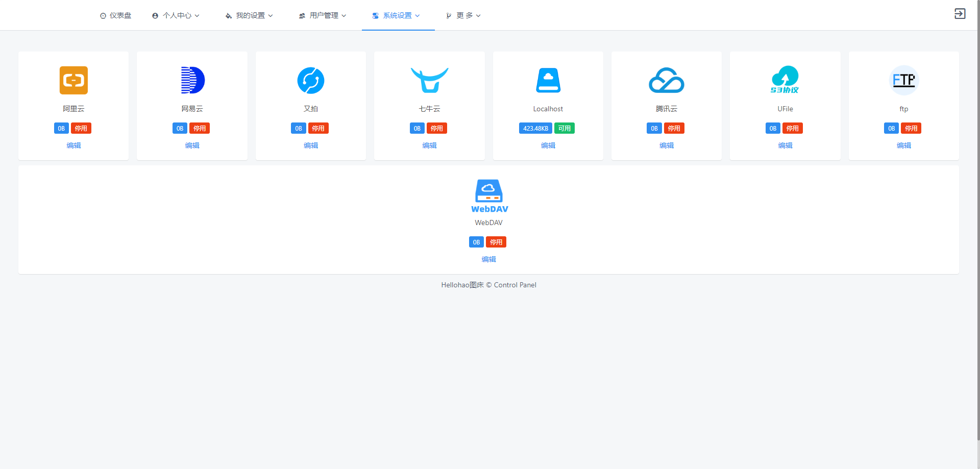Click the Hellohao图床 © Control Panel footer text
The height and width of the screenshot is (469, 980).
489,285
